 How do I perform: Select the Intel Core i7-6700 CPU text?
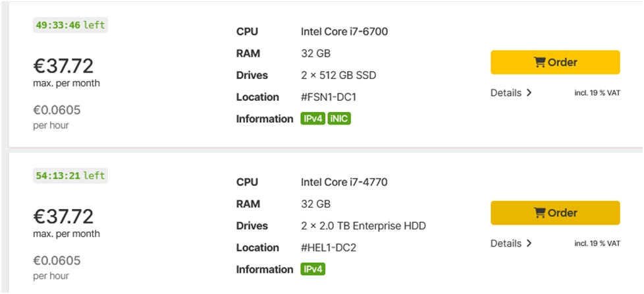(x=349, y=31)
